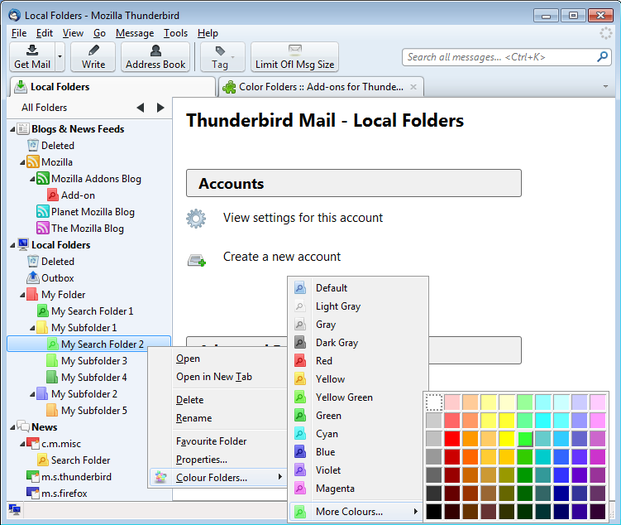The height and width of the screenshot is (525, 621).
Task: Show next folder view with right arrow
Action: coord(160,107)
